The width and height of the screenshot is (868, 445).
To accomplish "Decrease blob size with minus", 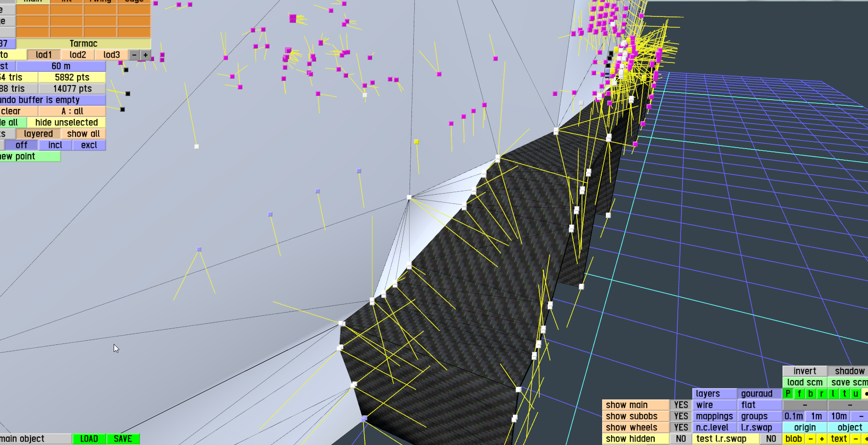I will coord(811,439).
